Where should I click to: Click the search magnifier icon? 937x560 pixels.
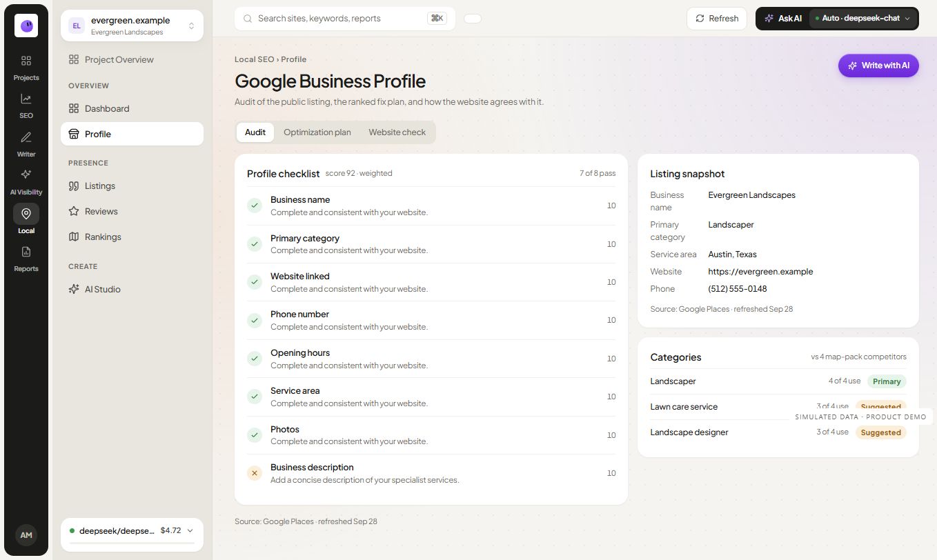(x=247, y=19)
